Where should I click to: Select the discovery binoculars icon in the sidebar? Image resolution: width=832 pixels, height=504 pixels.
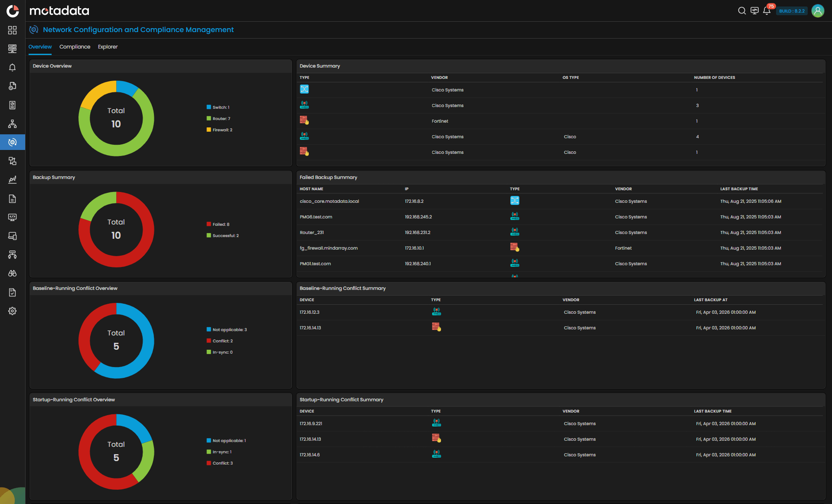tap(12, 273)
